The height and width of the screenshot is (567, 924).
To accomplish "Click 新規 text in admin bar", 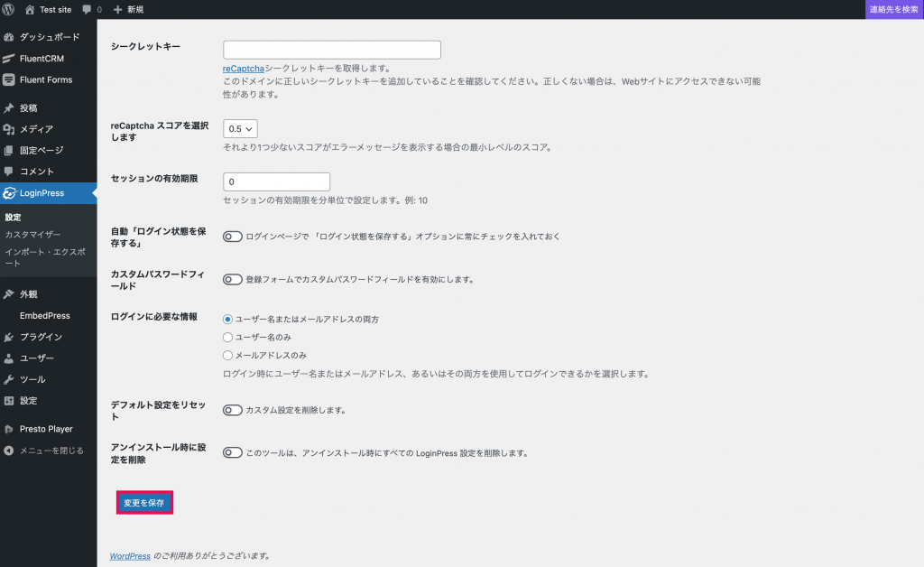I will click(x=135, y=9).
